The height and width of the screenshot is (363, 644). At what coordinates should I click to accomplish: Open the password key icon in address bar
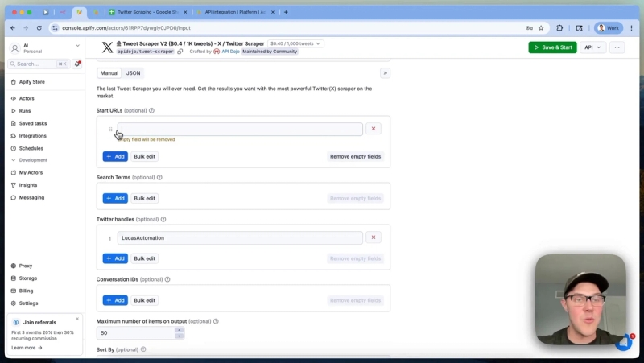point(529,28)
